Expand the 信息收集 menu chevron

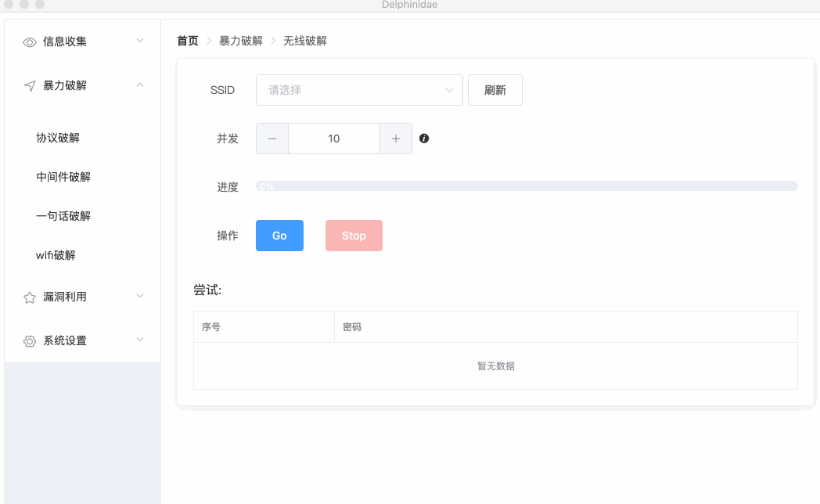tap(140, 41)
